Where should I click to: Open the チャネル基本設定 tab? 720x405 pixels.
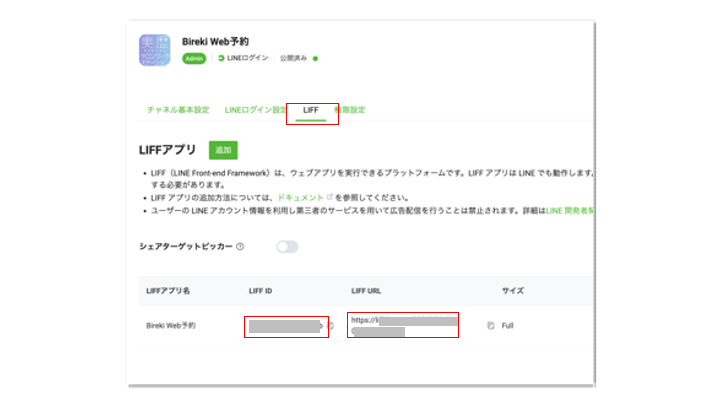click(178, 109)
